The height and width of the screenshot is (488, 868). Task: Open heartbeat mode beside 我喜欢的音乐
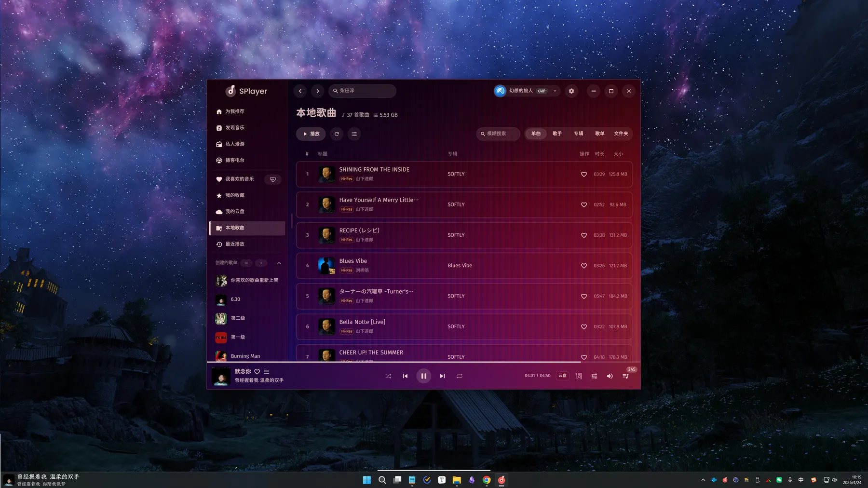273,179
